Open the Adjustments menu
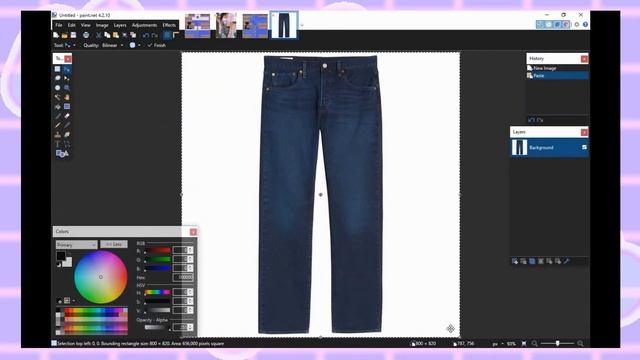Image resolution: width=640 pixels, height=360 pixels. 144,25
